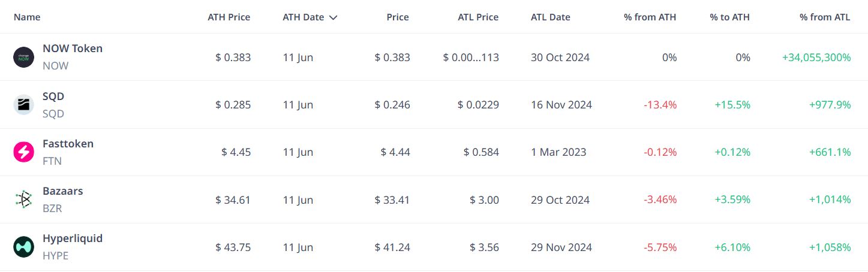Click the pink Fasttoken logo icon
868x272 pixels.
click(x=24, y=152)
